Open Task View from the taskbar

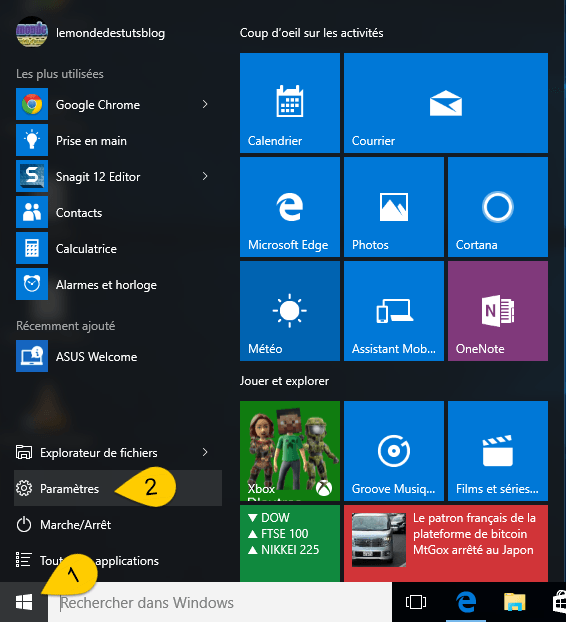(x=416, y=602)
